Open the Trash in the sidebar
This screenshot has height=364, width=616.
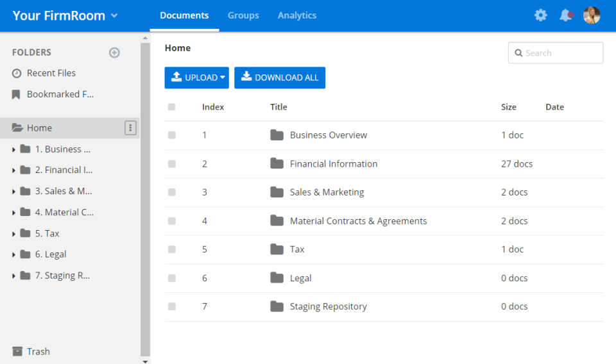point(38,351)
